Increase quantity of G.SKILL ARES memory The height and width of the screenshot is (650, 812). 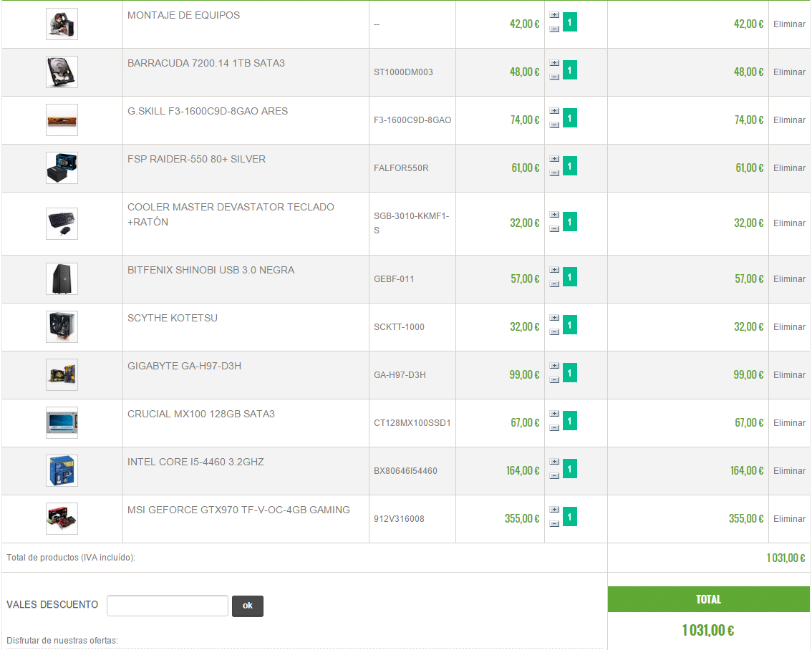(x=554, y=111)
